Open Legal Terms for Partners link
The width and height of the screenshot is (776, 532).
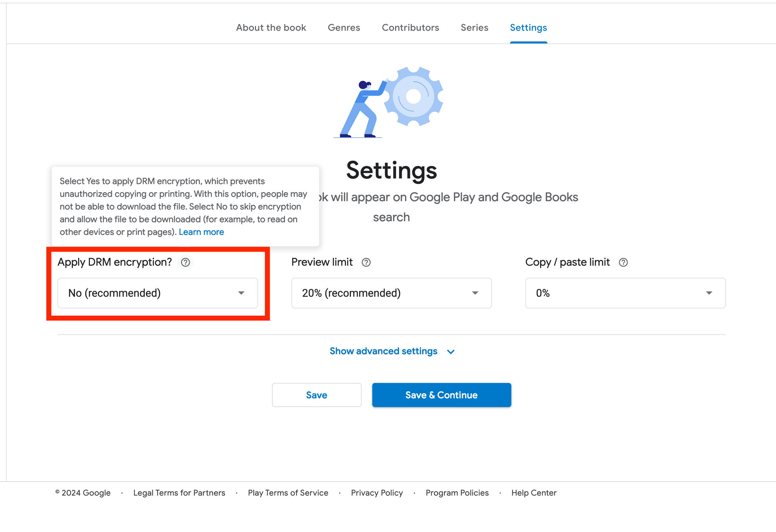[x=179, y=493]
